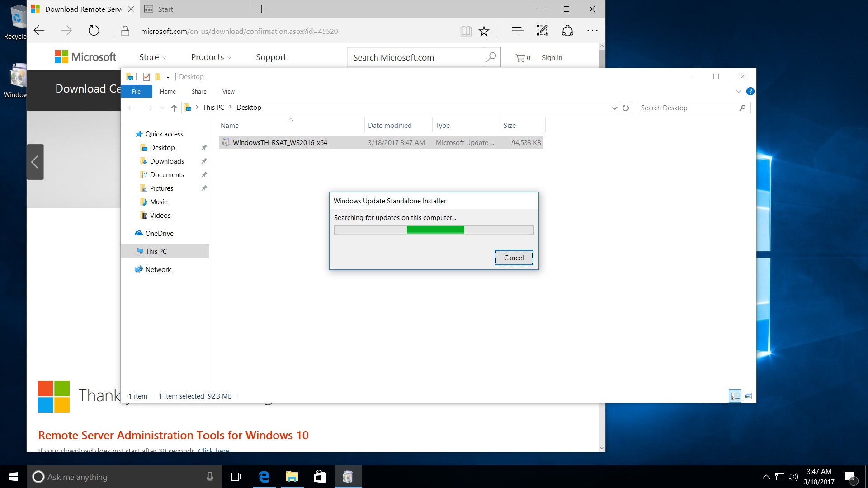Open Recent locations dropdown arrow

tap(162, 108)
